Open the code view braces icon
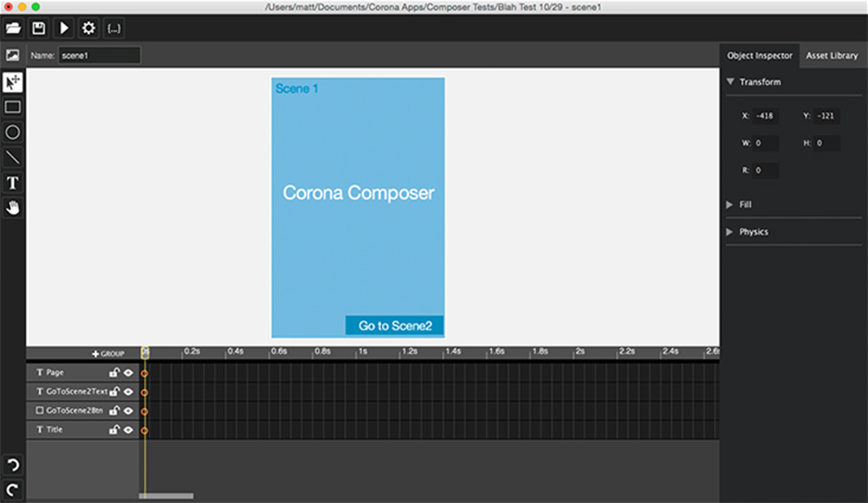The height and width of the screenshot is (503, 868). [x=114, y=29]
